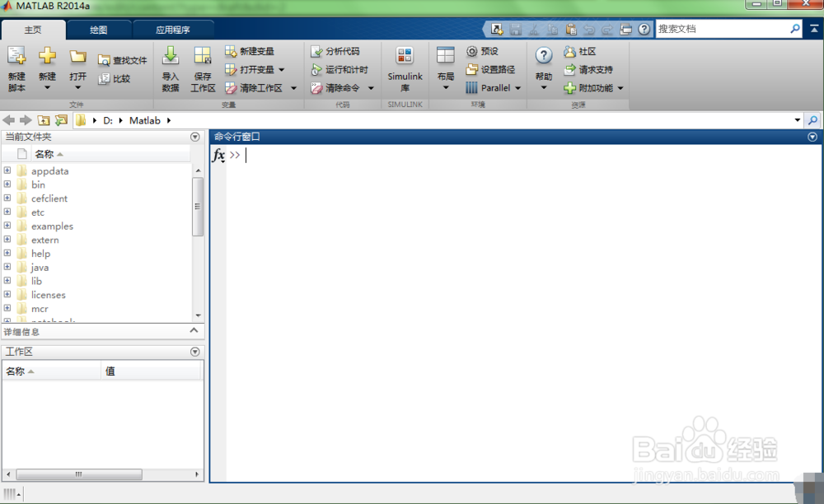Click the workspace horizontal scrollbar thumb
The width and height of the screenshot is (824, 504).
click(x=79, y=474)
